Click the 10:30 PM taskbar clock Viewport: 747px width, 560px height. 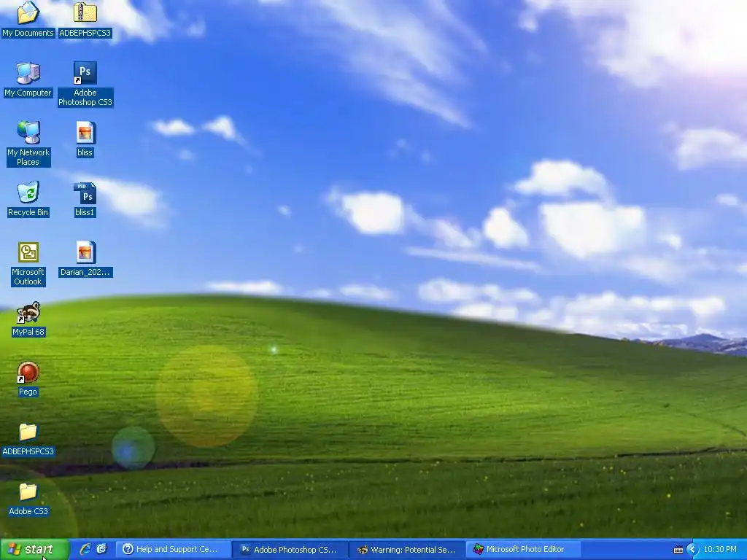720,550
